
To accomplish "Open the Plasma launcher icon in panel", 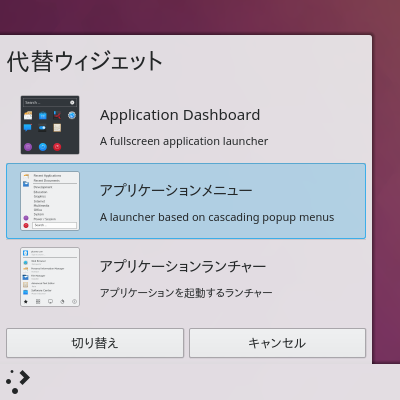I will coord(18,382).
